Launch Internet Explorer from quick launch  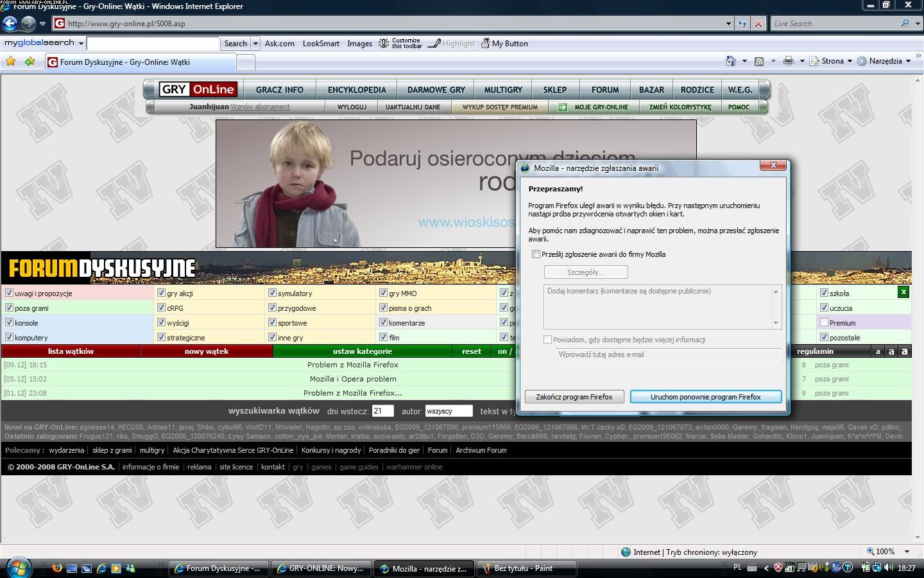point(101,568)
